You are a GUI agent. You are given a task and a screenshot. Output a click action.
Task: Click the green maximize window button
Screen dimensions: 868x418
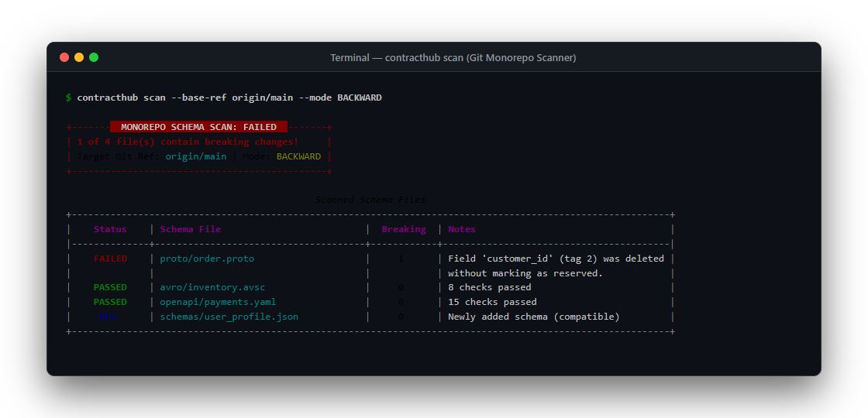tap(94, 57)
